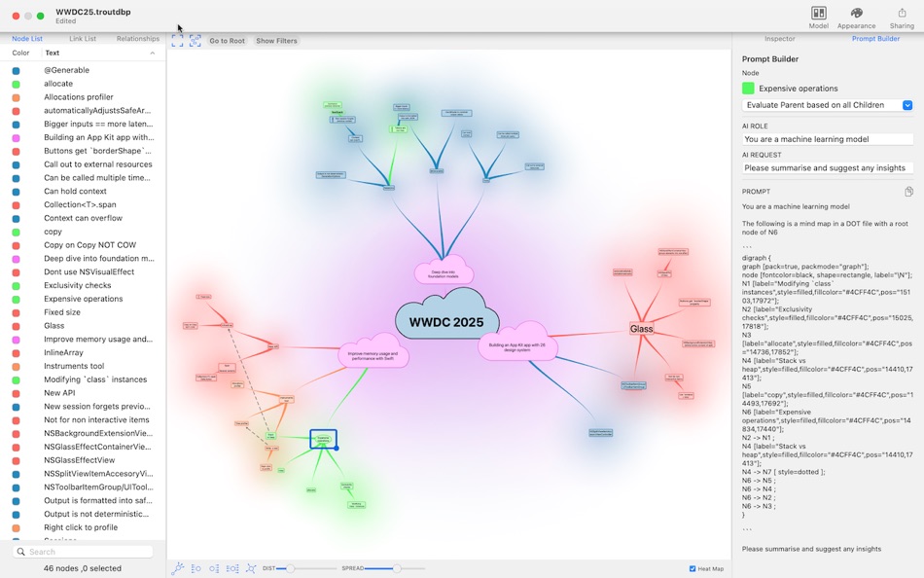
Task: Select the Can hold context row
Action: (x=83, y=191)
